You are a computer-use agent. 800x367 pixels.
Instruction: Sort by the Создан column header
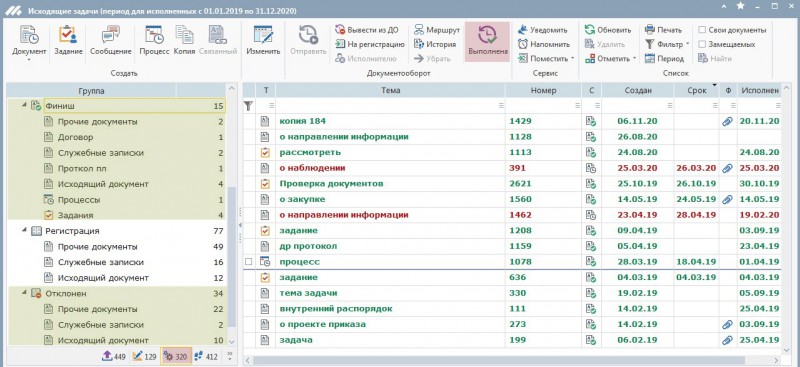tap(638, 90)
